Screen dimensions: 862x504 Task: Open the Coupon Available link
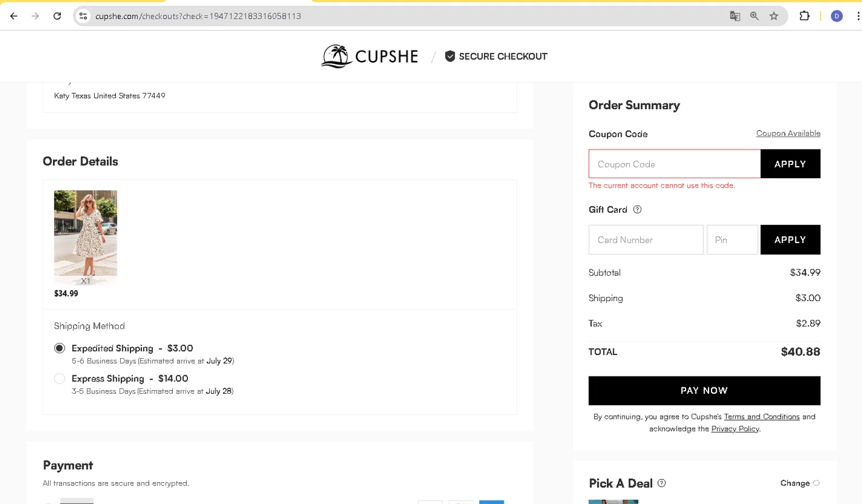(788, 133)
